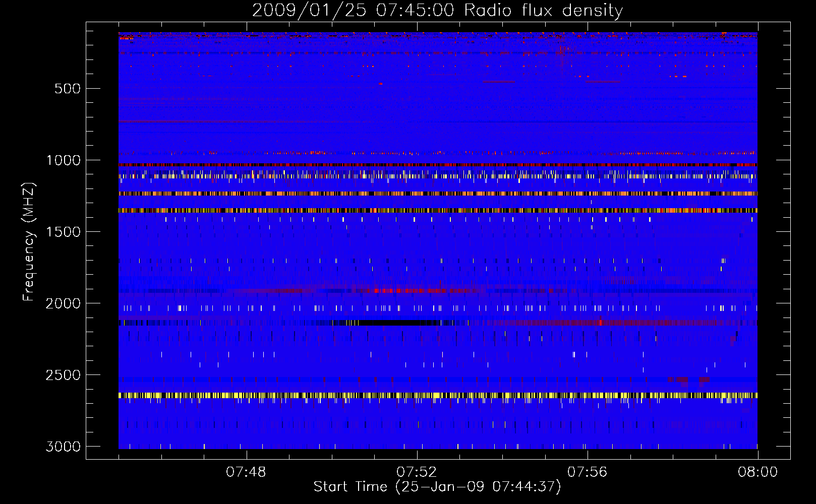Click the 07:48 time tick label
The width and height of the screenshot is (816, 504).
click(x=246, y=472)
